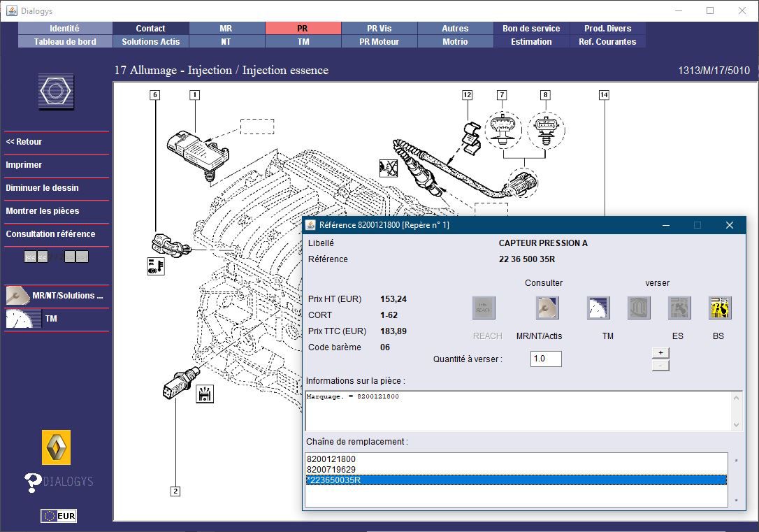Select part marker number 1

coord(194,95)
